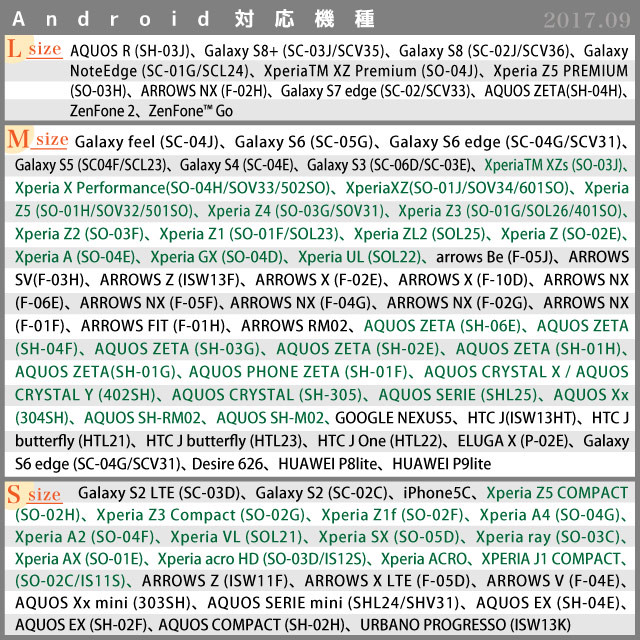The width and height of the screenshot is (640, 640).
Task: Click 'ARROWS X (F-10D)' text
Action: pos(463,280)
